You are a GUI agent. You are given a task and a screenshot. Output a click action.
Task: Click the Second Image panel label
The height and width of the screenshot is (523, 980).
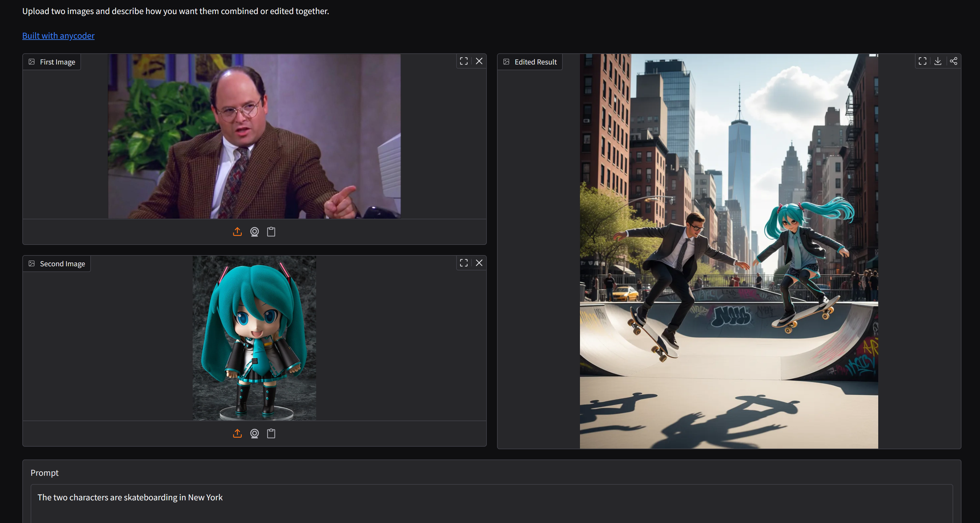[x=57, y=264]
